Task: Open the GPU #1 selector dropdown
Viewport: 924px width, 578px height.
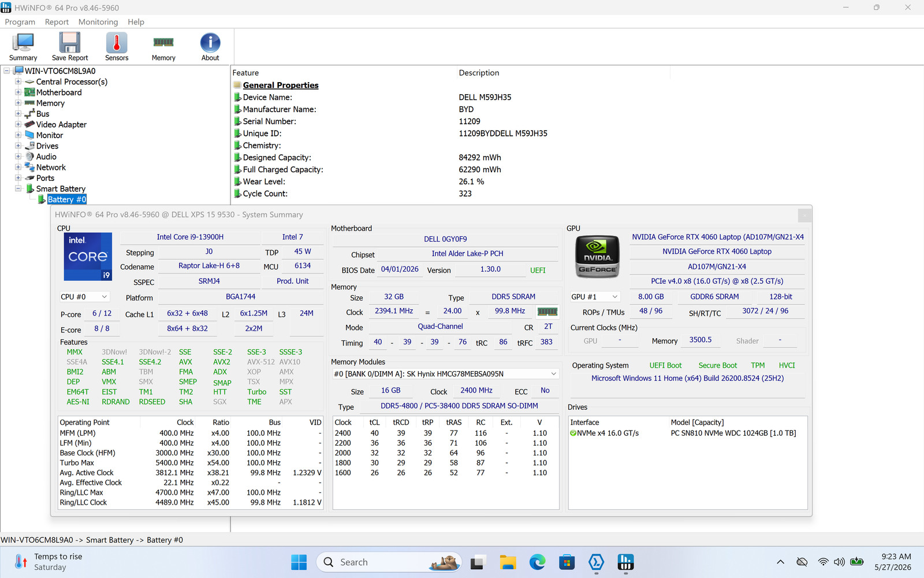Action: tap(595, 297)
